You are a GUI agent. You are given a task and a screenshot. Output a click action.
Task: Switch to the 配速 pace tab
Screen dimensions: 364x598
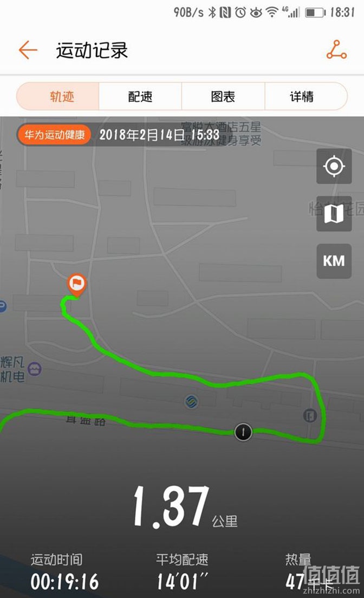(140, 97)
